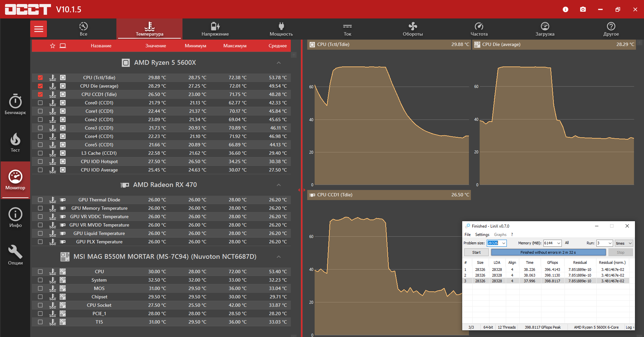Screen dimensions: 644x337
Task: Click the LinX app icon in its title bar
Action: pyautogui.click(x=468, y=226)
